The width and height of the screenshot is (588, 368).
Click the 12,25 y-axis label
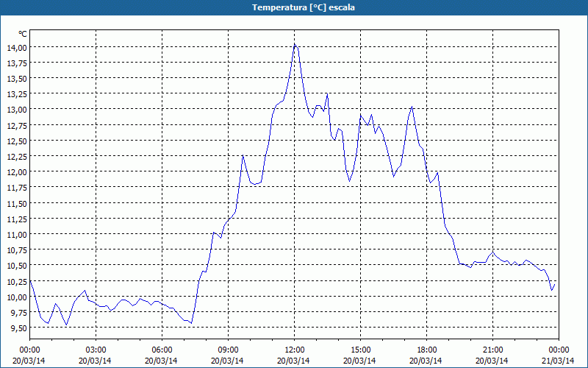[17, 156]
